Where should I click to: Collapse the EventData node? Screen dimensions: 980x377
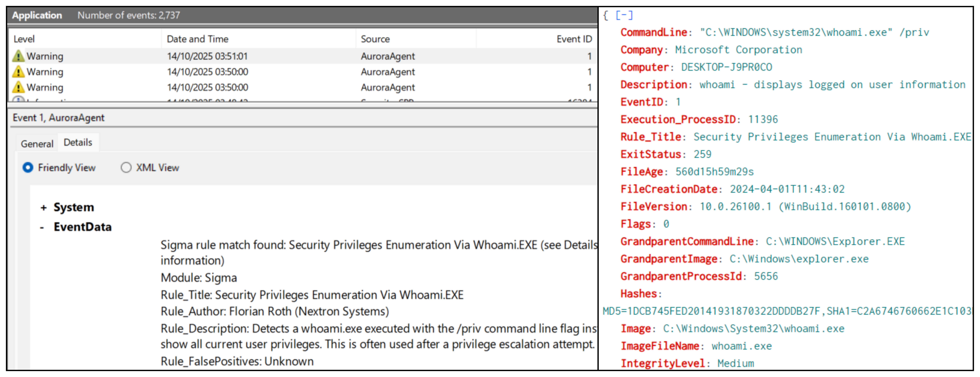pos(42,227)
